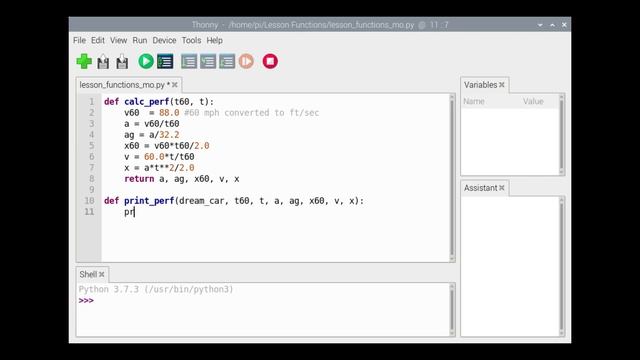640x360 pixels.
Task: Click the Save file toolbar icon
Action: (x=122, y=62)
